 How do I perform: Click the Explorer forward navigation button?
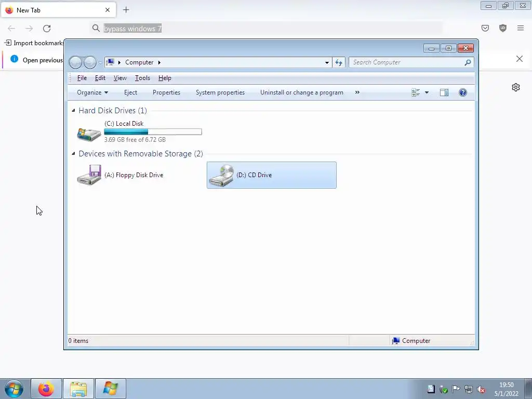90,62
